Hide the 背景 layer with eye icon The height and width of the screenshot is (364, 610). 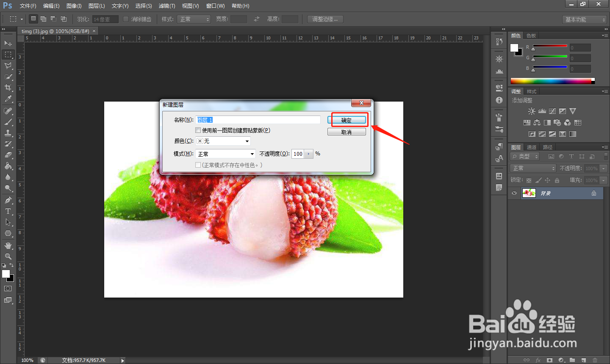coord(514,193)
